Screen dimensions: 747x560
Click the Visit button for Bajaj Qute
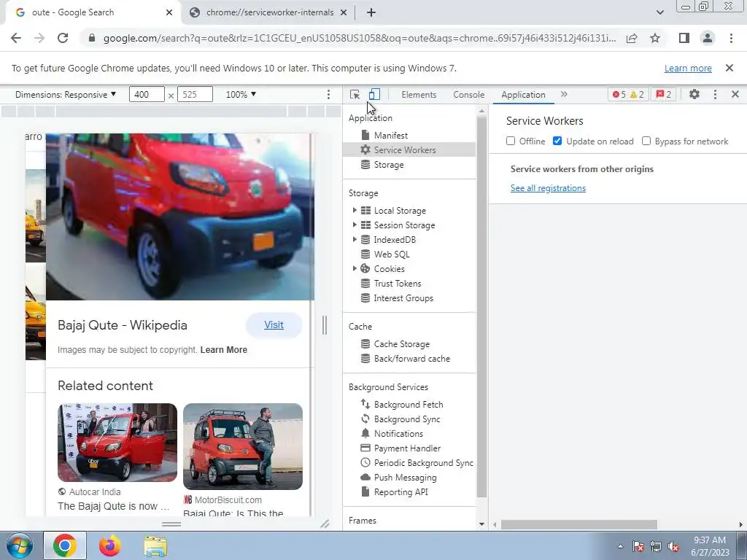point(274,325)
